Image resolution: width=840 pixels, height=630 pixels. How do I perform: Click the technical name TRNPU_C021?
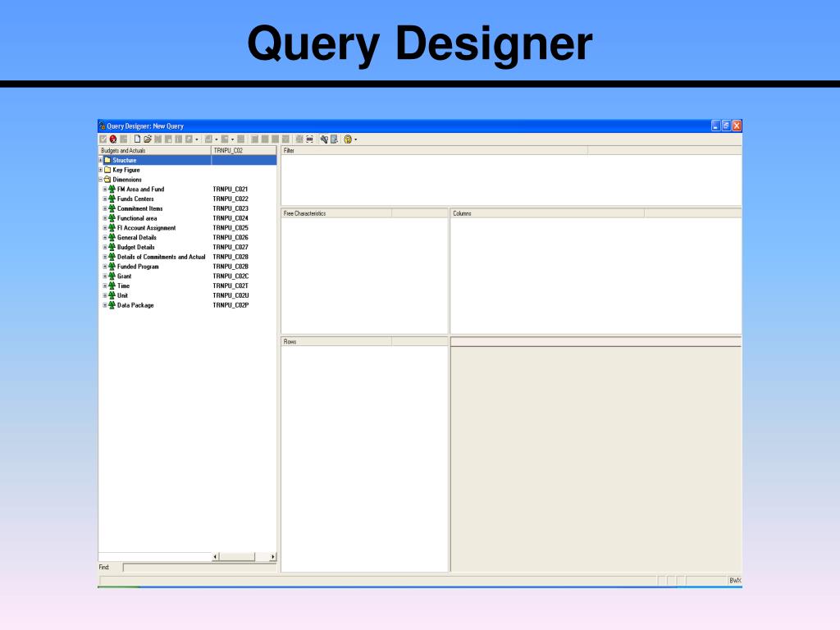[231, 189]
